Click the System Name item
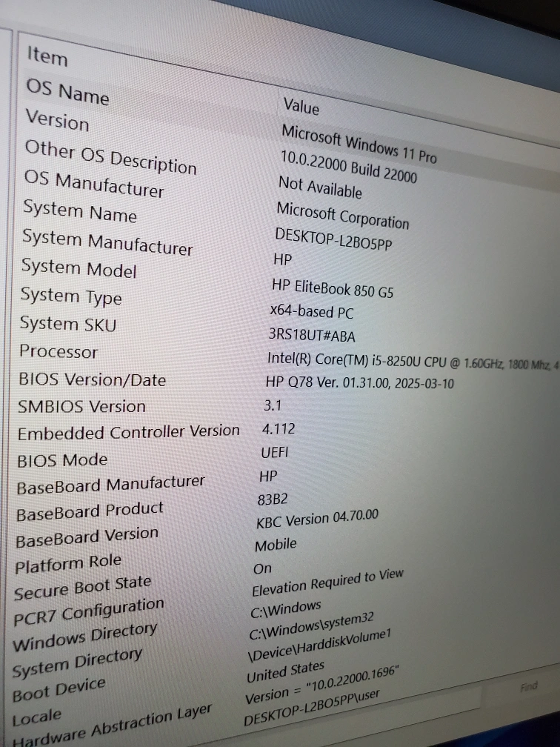The image size is (560, 747). pos(79,211)
